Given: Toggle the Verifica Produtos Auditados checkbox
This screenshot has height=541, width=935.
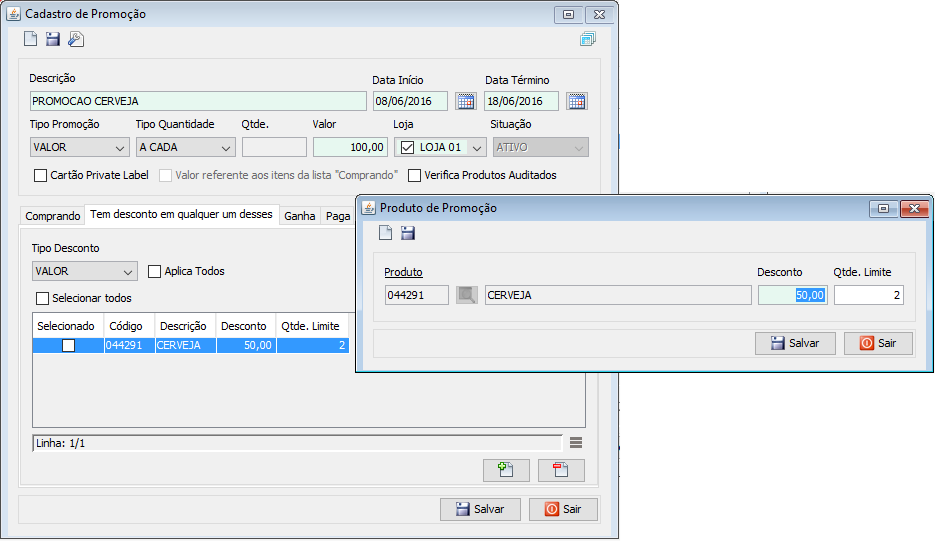Looking at the screenshot, I should [415, 175].
